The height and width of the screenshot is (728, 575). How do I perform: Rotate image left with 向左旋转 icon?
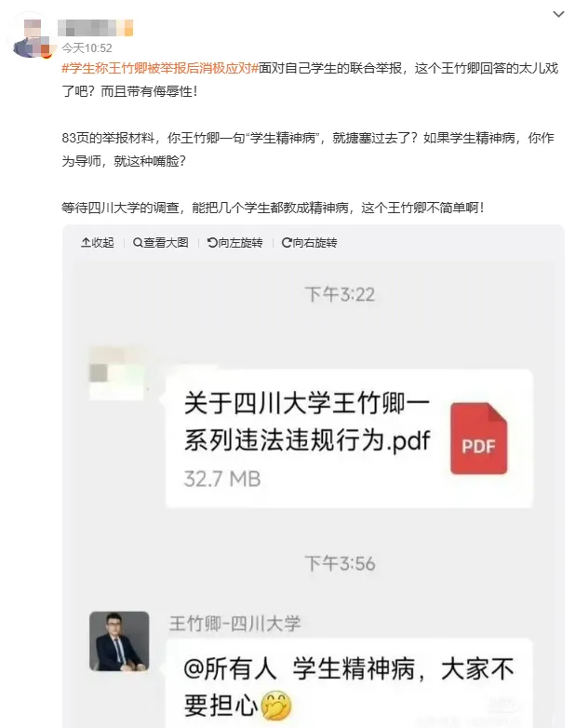click(212, 242)
